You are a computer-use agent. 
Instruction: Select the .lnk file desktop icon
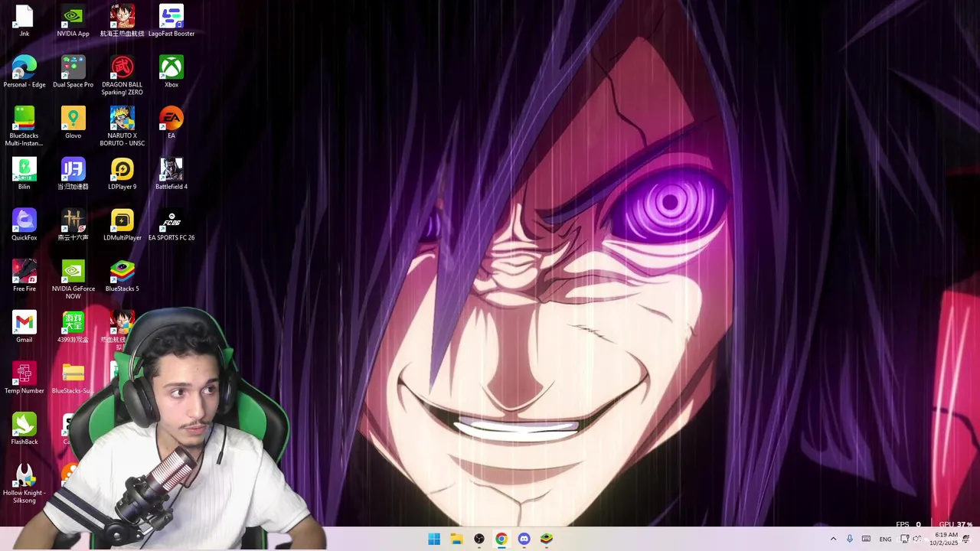pyautogui.click(x=24, y=21)
